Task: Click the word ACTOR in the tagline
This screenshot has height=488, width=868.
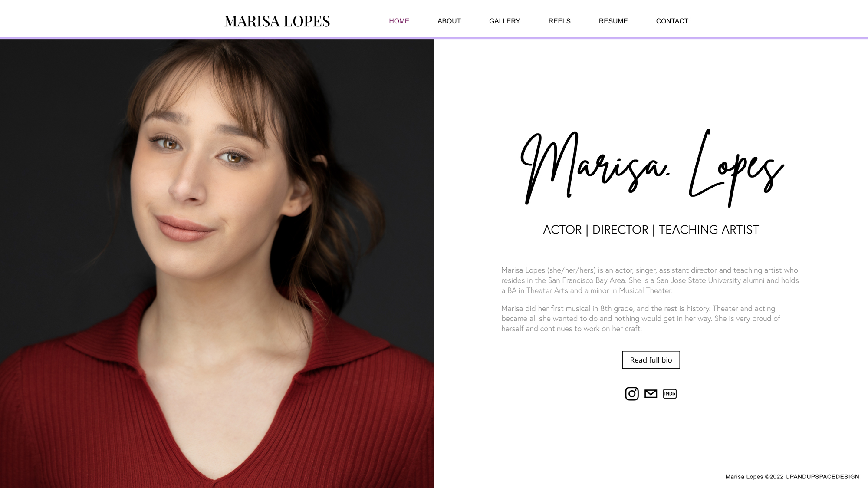Action: click(x=562, y=230)
